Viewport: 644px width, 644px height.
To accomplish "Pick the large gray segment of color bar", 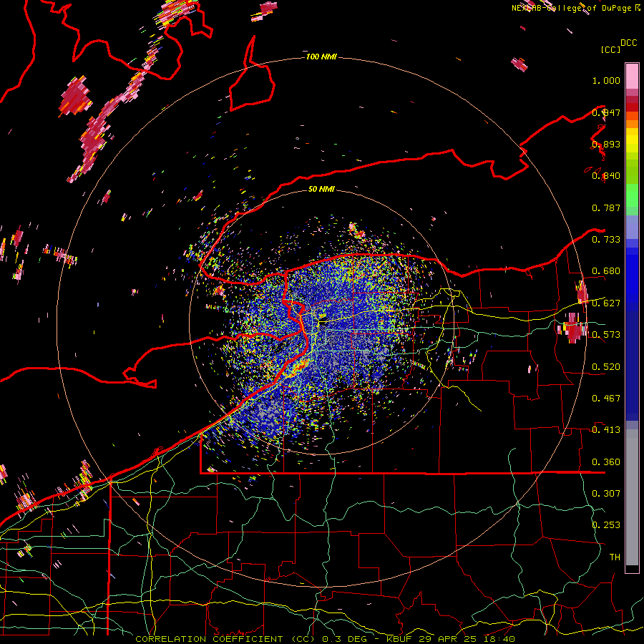I will [x=632, y=497].
